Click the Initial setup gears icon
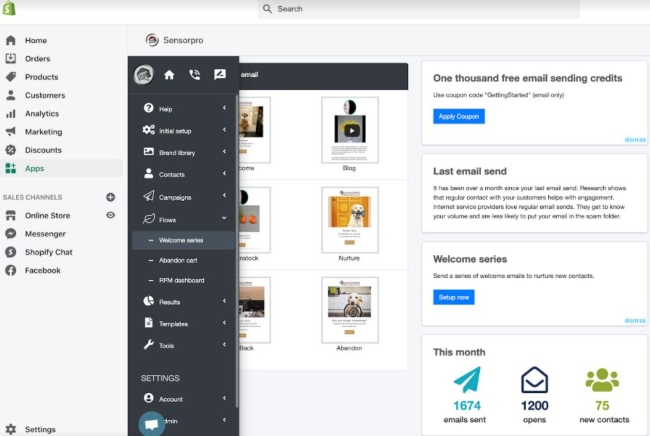Image resolution: width=650 pixels, height=436 pixels. click(148, 130)
